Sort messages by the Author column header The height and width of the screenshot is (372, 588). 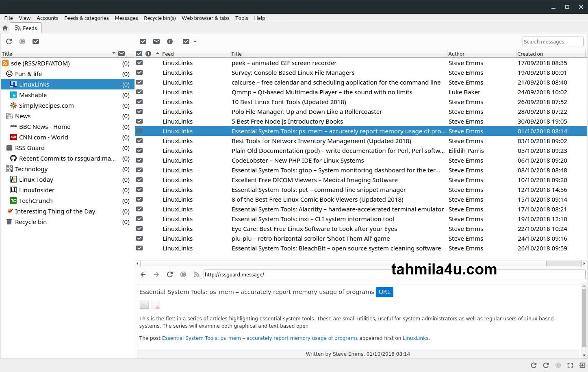coord(481,54)
